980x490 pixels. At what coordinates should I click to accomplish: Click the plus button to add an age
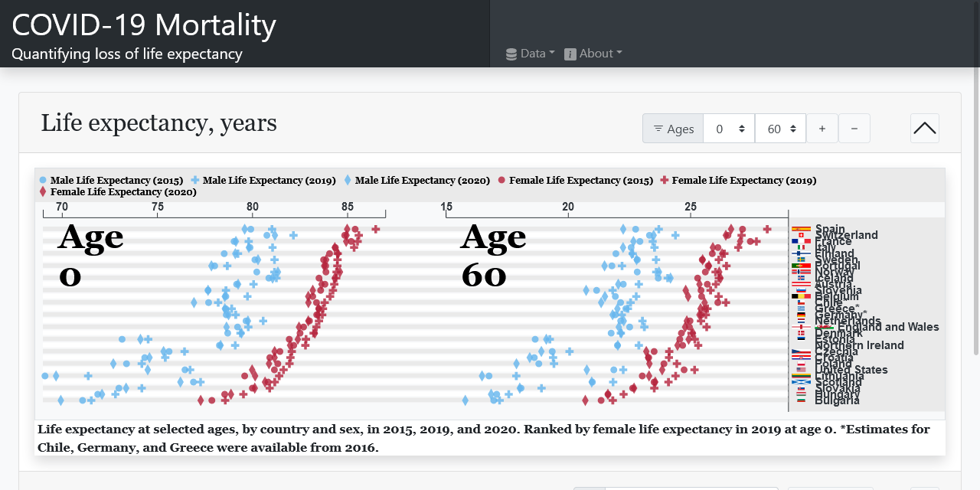click(x=822, y=128)
